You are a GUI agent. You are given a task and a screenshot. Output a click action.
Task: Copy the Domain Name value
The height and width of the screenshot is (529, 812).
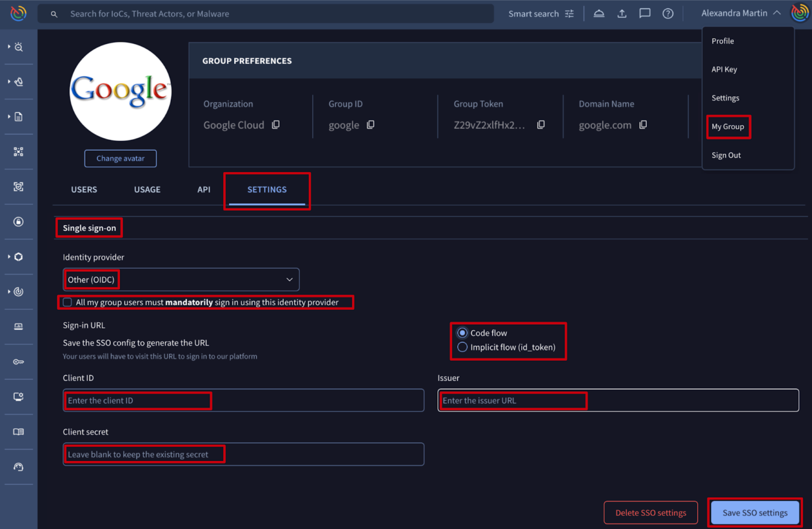(643, 125)
